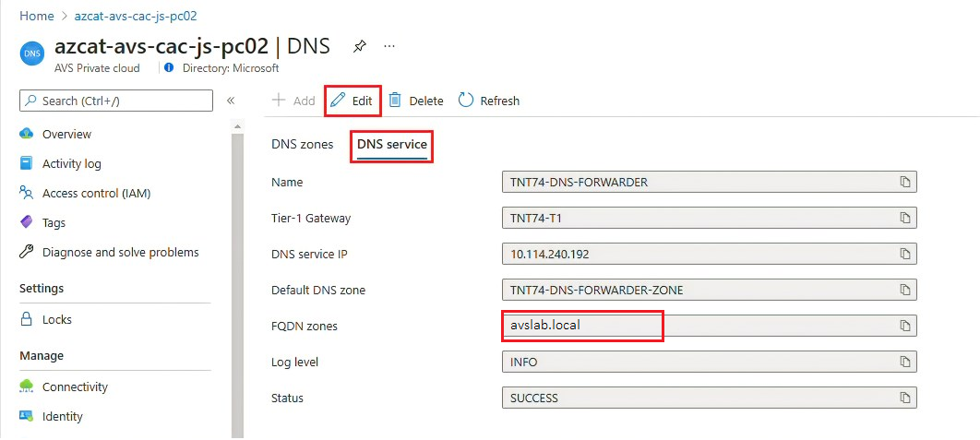Click the INFO log level field
980x440 pixels.
[x=710, y=362]
